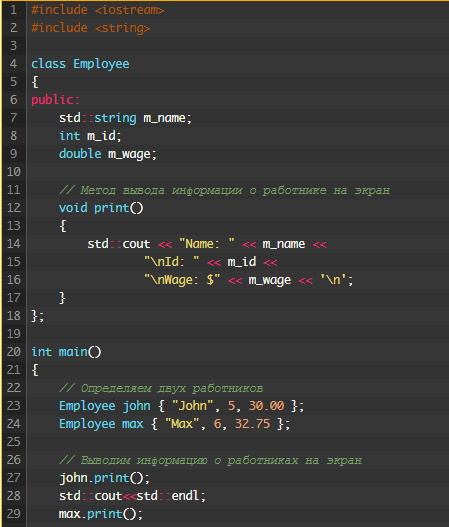This screenshot has height=527, width=449.
Task: Click the 'john.print();' statement
Action: pyautogui.click(x=105, y=478)
